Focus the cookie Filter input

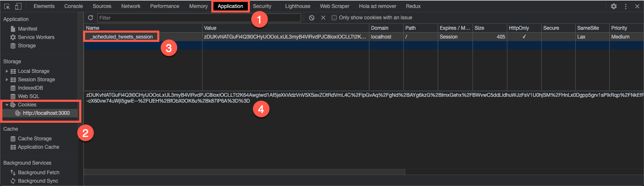199,18
